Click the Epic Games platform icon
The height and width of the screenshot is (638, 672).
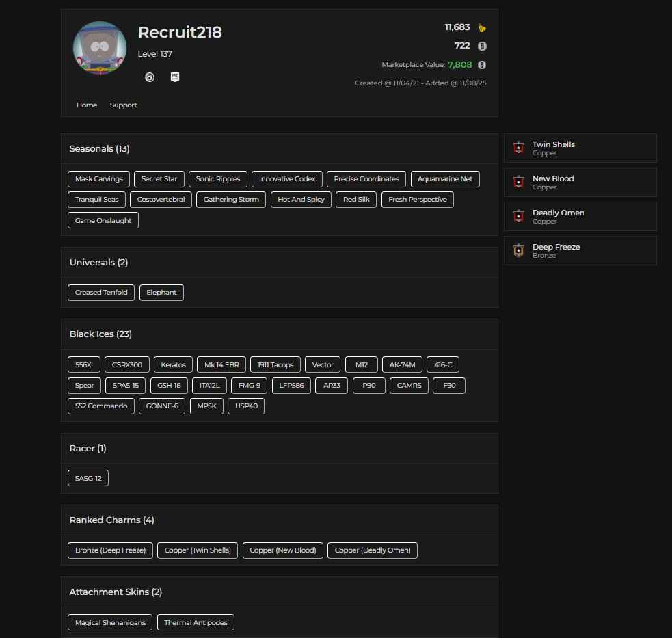(174, 77)
